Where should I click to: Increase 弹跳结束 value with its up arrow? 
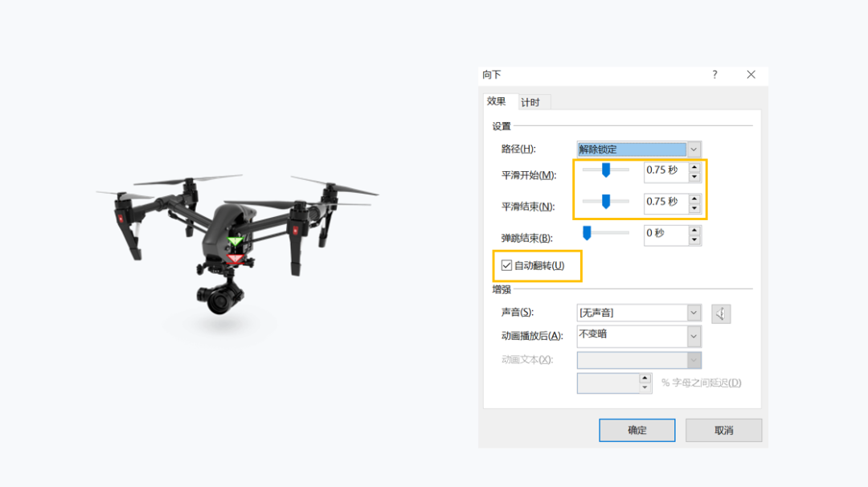tap(694, 229)
